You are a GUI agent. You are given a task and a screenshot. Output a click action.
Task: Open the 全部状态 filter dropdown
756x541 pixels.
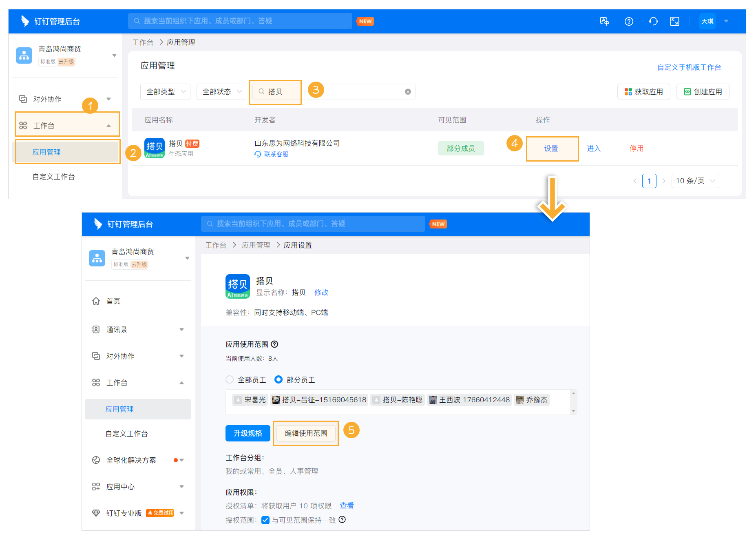point(221,91)
